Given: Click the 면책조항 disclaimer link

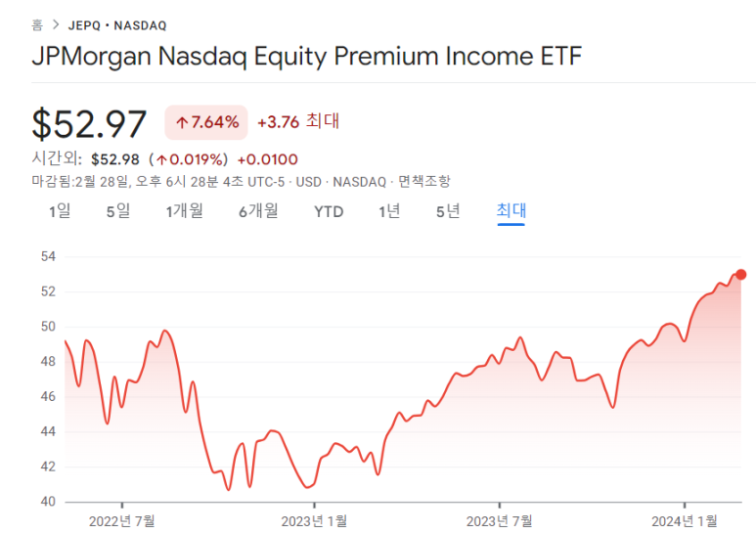Looking at the screenshot, I should coord(423,182).
